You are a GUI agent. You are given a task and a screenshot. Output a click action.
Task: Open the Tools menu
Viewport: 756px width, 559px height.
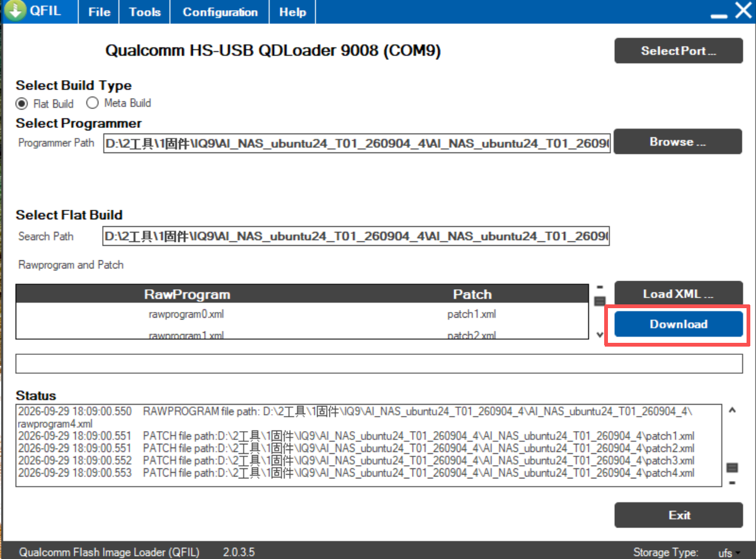(145, 12)
